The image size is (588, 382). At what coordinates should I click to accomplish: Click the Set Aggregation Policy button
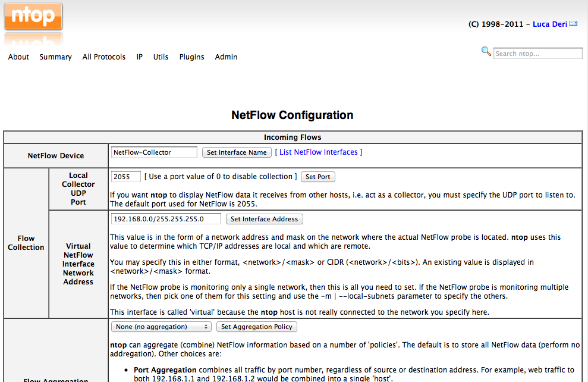(x=256, y=327)
